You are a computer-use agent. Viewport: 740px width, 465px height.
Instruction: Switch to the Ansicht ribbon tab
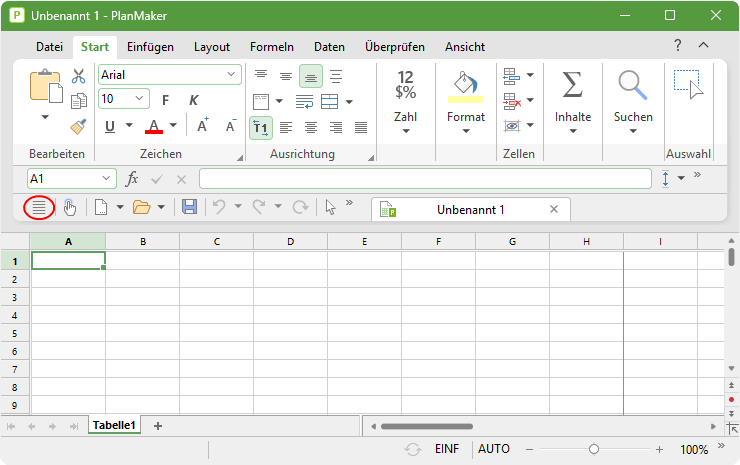[464, 47]
